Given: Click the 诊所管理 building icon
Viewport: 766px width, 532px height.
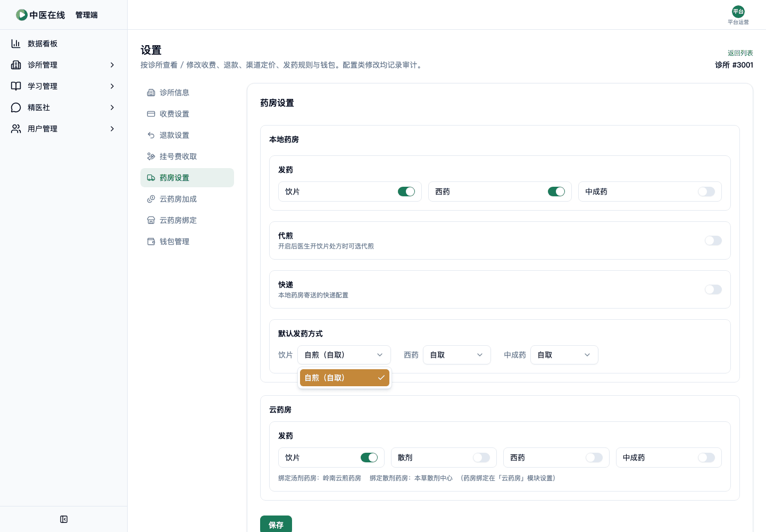Looking at the screenshot, I should (16, 65).
